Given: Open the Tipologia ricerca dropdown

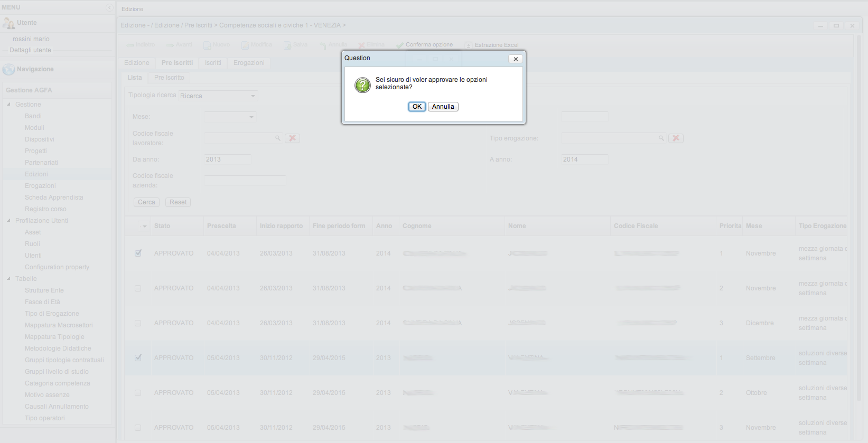Looking at the screenshot, I should pyautogui.click(x=253, y=96).
